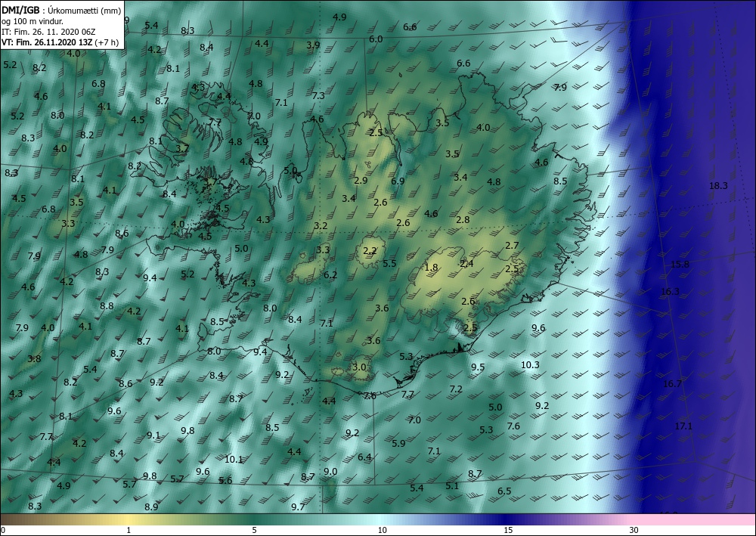Screen dimensions: 756x536
Task: Click the map value 18.3
Action: 718,185
